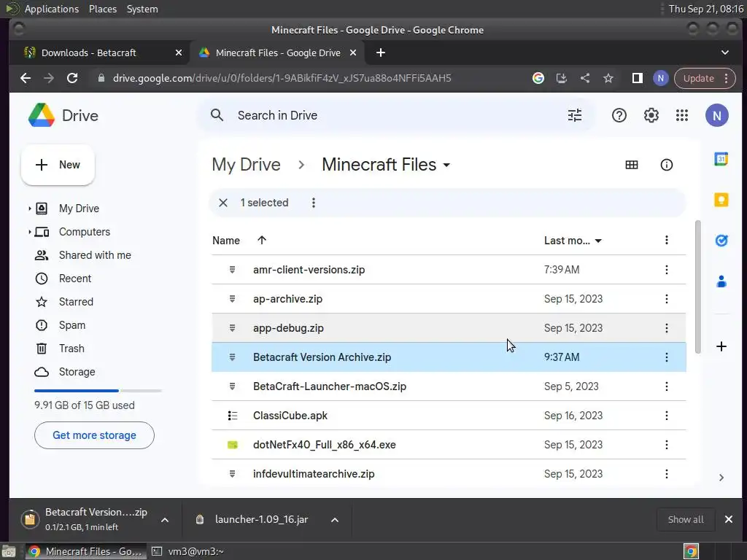Click the Google Drive logo
747x560 pixels.
[x=42, y=115]
